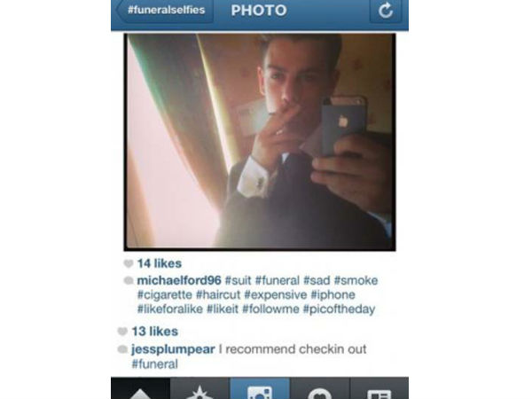Open the michaelford96 profile
Screen dimensions: 532x399
179,280
